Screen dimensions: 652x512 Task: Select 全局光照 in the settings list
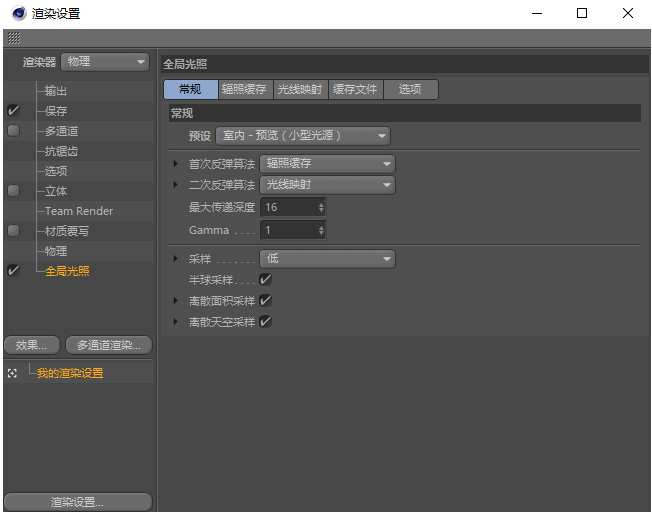pos(67,271)
